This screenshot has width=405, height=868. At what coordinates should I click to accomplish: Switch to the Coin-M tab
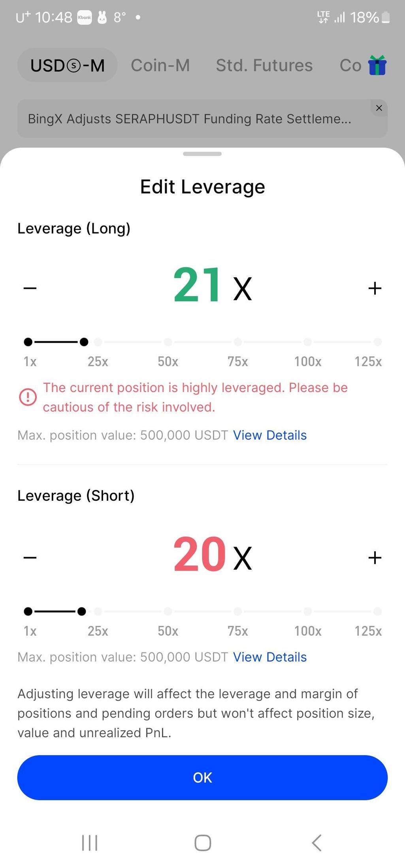pyautogui.click(x=160, y=65)
